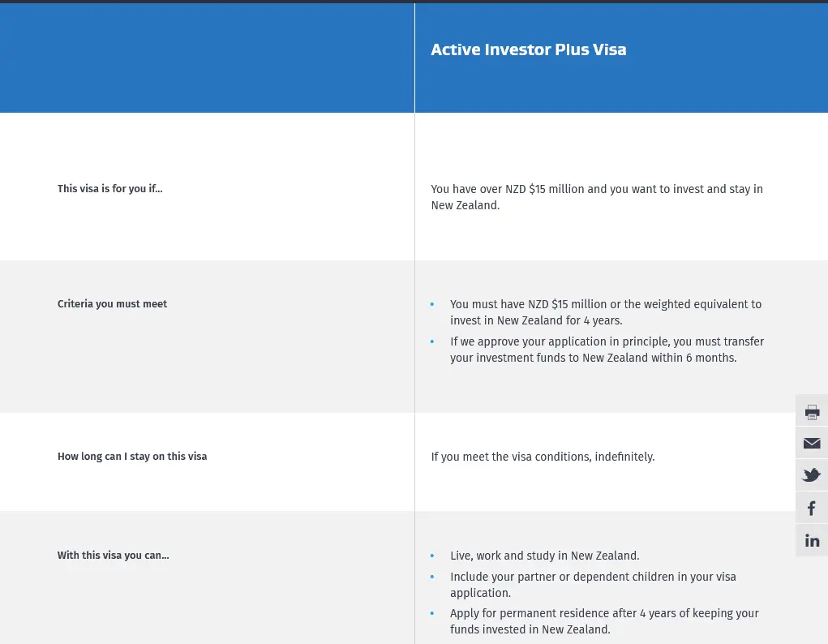Image resolution: width=828 pixels, height=644 pixels.
Task: Click the 'If we approve your application' bullet text
Action: [x=607, y=350]
